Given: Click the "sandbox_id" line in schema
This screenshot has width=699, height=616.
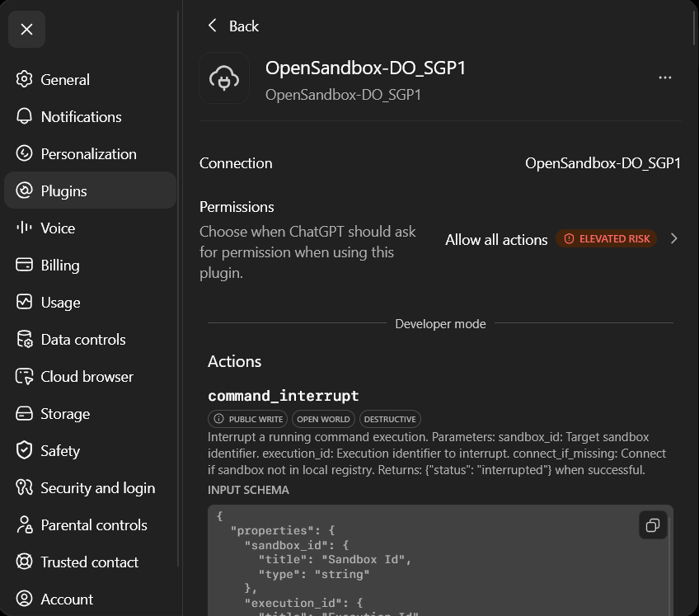Looking at the screenshot, I should coord(297,545).
